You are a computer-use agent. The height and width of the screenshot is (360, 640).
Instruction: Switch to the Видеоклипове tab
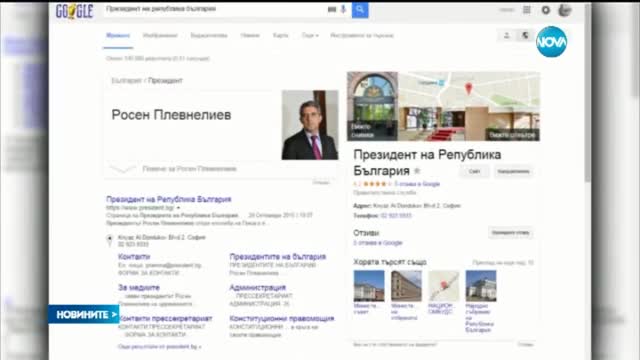[x=209, y=36]
